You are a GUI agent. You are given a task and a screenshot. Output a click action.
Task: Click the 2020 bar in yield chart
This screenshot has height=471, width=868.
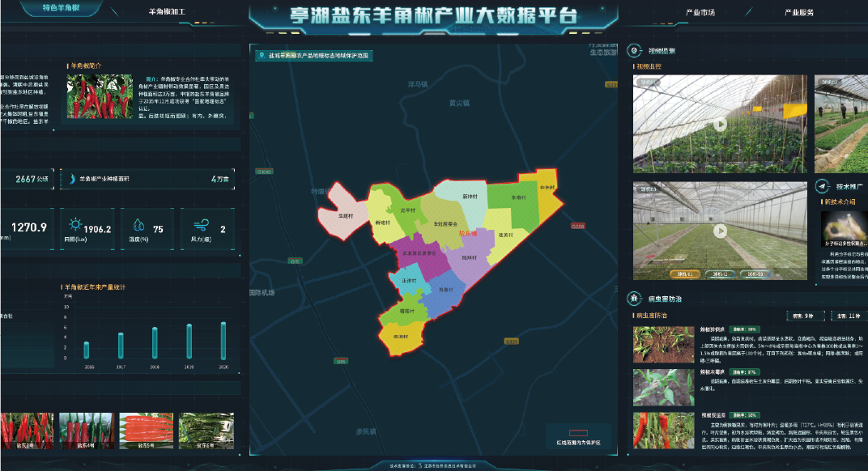(x=223, y=340)
